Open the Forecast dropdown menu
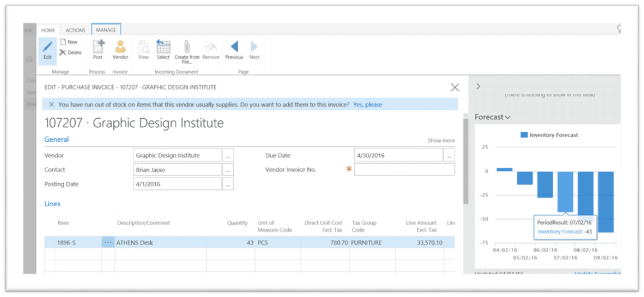Image resolution: width=644 pixels, height=297 pixels. coord(493,117)
